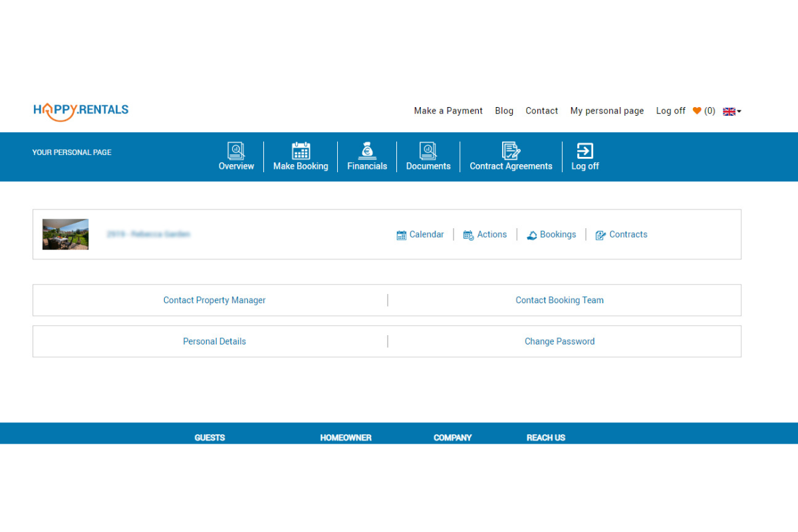This screenshot has height=532, width=798.
Task: Open the Blog menu item
Action: click(504, 110)
